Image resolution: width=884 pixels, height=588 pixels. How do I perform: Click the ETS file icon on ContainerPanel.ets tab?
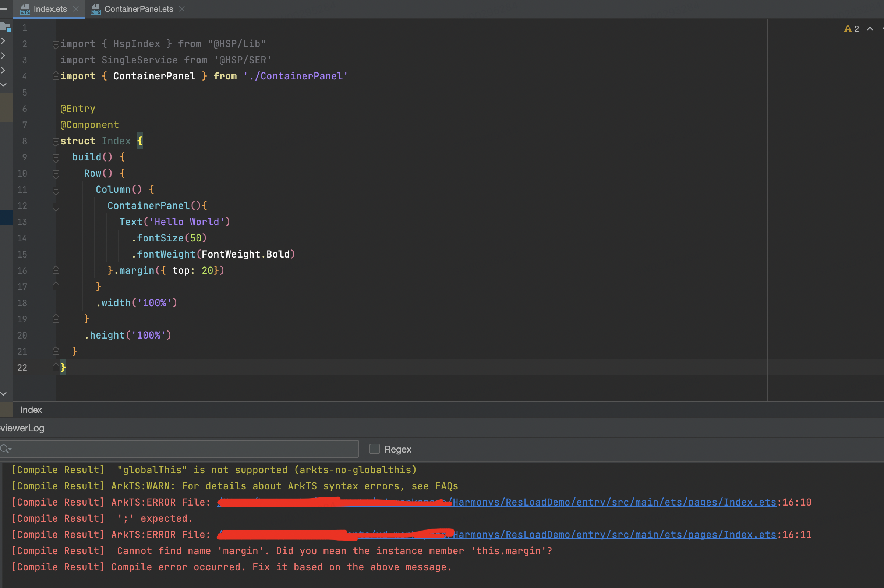(96, 9)
